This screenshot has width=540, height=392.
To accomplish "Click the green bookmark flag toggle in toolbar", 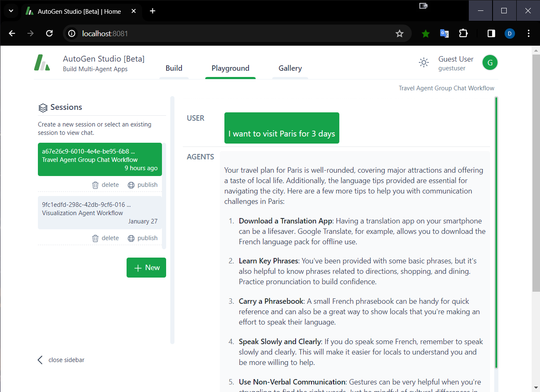I will click(x=425, y=33).
